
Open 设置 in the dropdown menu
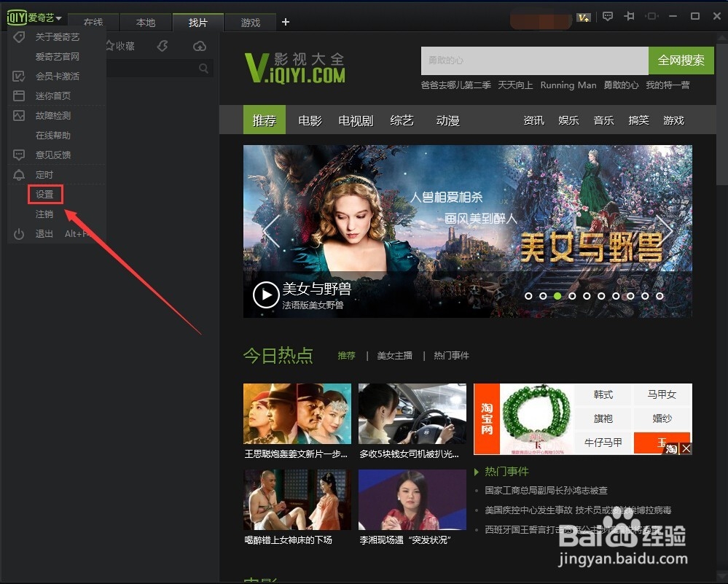(44, 194)
